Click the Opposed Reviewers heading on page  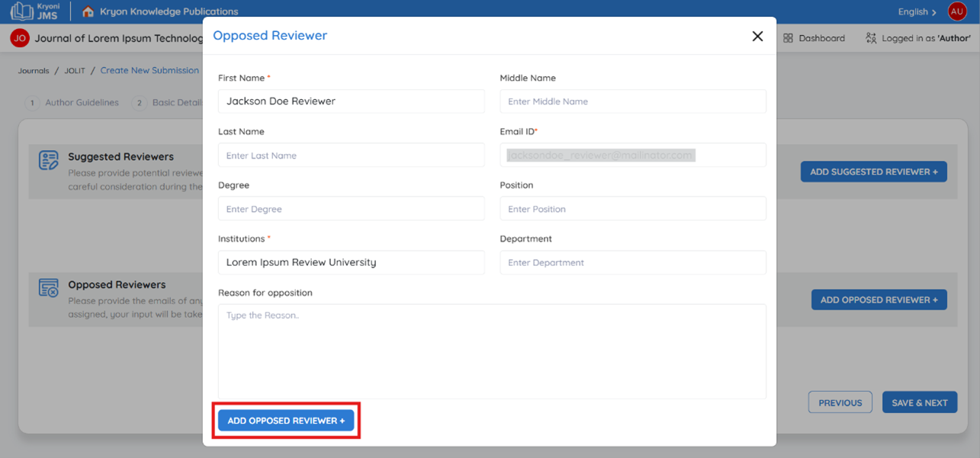pos(117,284)
